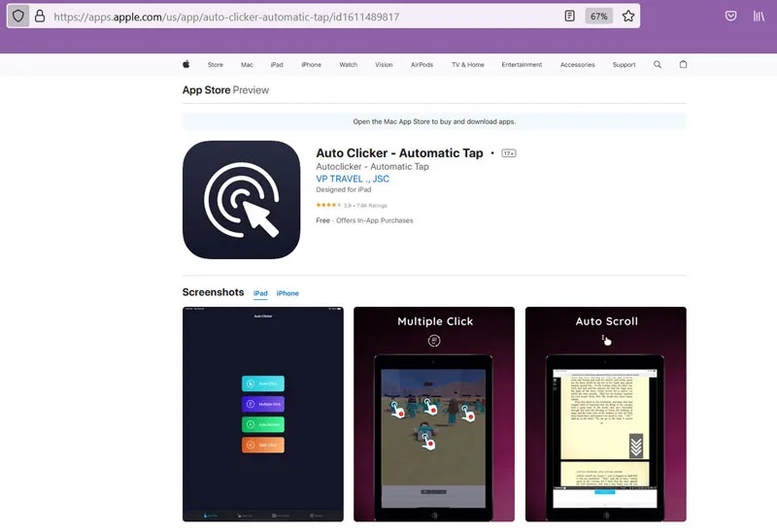Viewport: 777px width, 532px height.
Task: Open the Vision menu item
Action: [384, 64]
